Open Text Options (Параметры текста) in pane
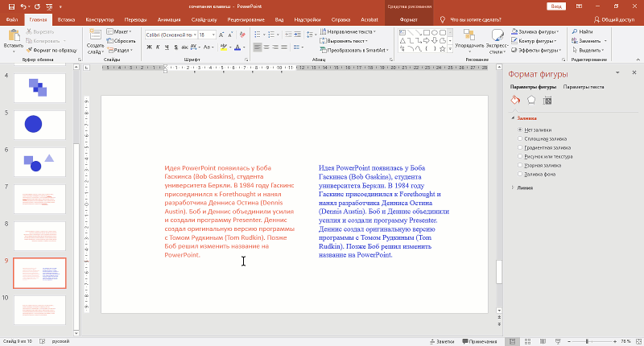 [x=583, y=87]
